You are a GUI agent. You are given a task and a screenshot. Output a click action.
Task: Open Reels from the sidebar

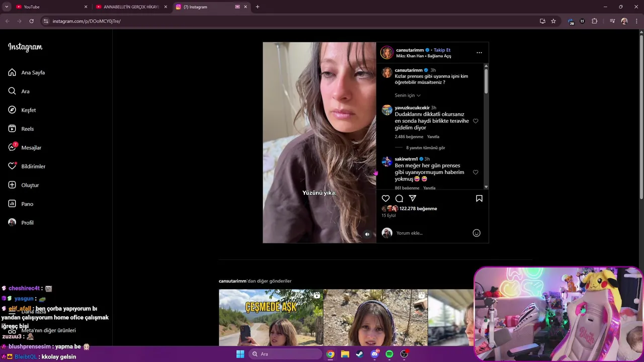click(x=21, y=129)
